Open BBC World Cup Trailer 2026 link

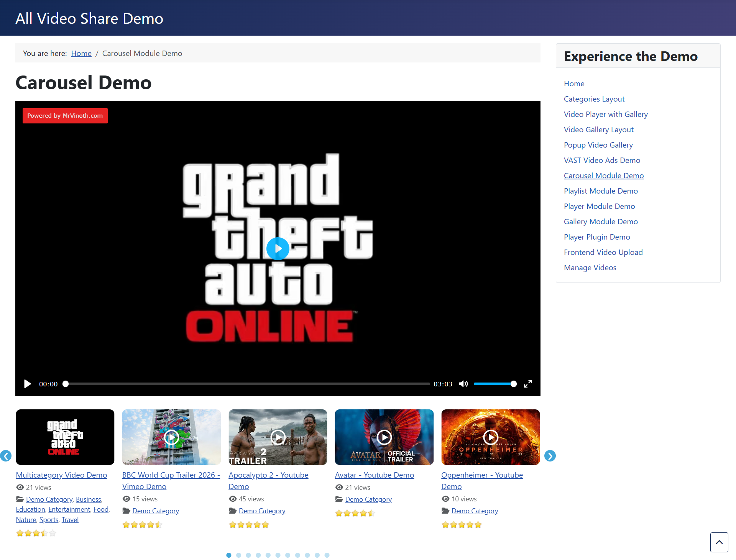click(x=171, y=481)
